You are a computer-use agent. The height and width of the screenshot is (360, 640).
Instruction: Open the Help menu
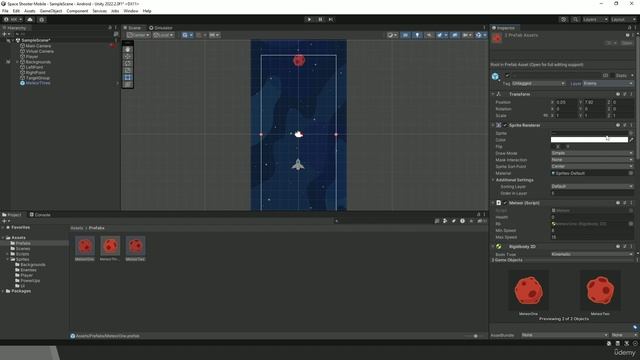point(147,11)
